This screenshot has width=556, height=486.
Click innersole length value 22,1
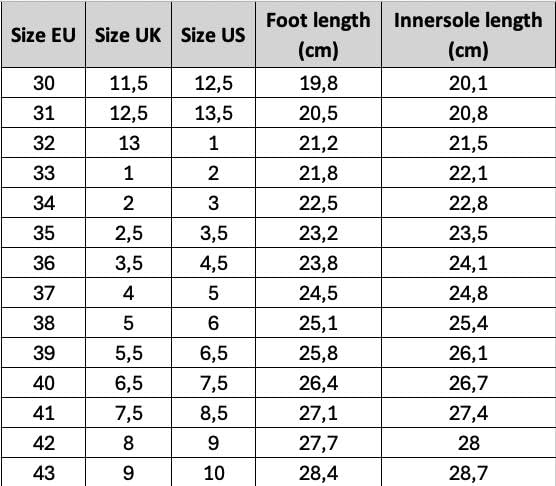(x=468, y=173)
